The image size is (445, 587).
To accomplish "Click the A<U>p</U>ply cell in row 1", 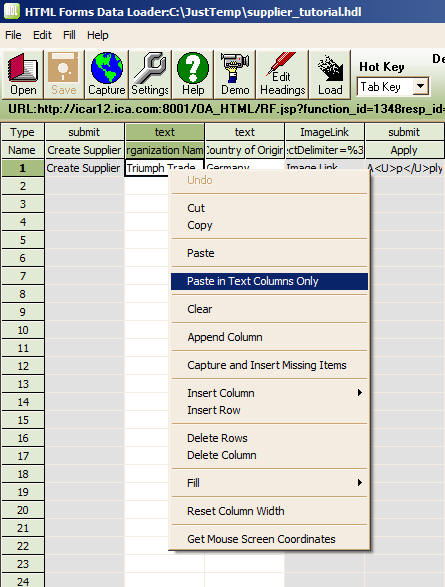I will [x=405, y=168].
